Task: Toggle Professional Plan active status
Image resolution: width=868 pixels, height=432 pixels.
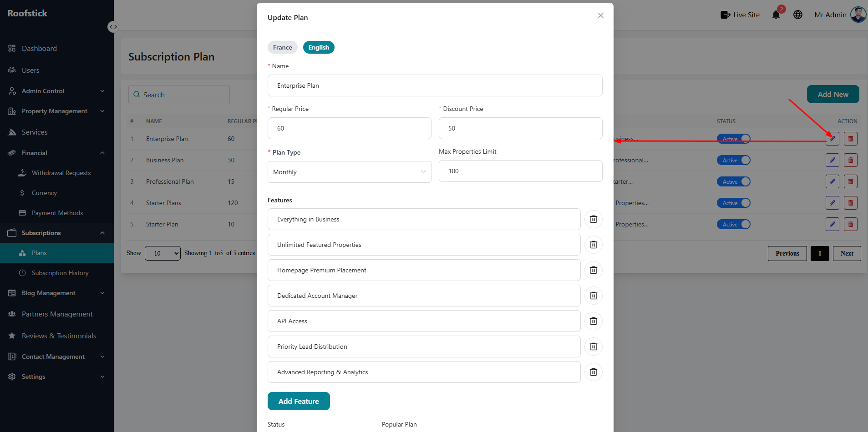Action: (x=734, y=181)
